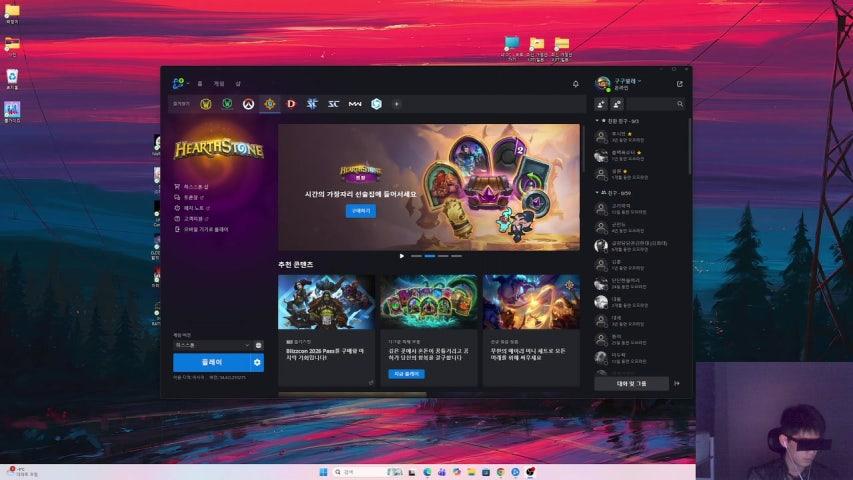The width and height of the screenshot is (853, 480).
Task: Go to the fourth carousel slide indicator
Action: [456, 256]
